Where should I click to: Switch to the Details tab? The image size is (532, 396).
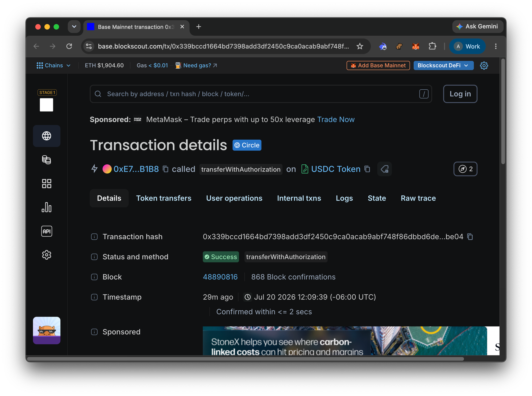point(109,198)
